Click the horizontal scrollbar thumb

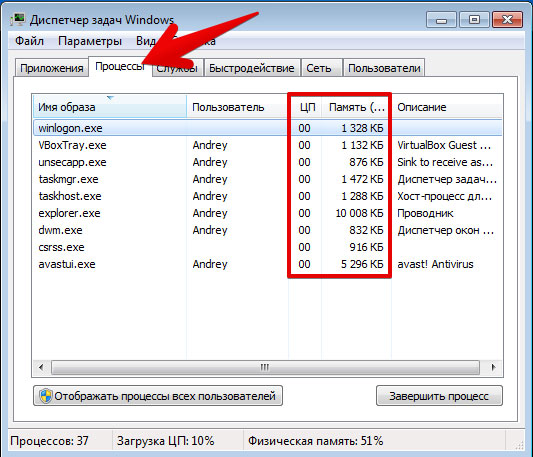[265, 367]
